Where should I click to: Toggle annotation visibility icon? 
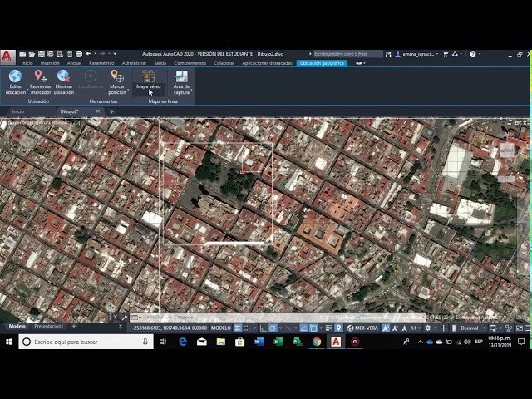point(386,328)
